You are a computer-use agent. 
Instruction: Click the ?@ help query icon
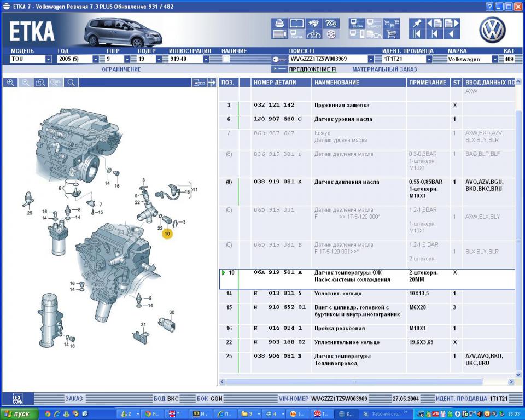click(x=331, y=24)
